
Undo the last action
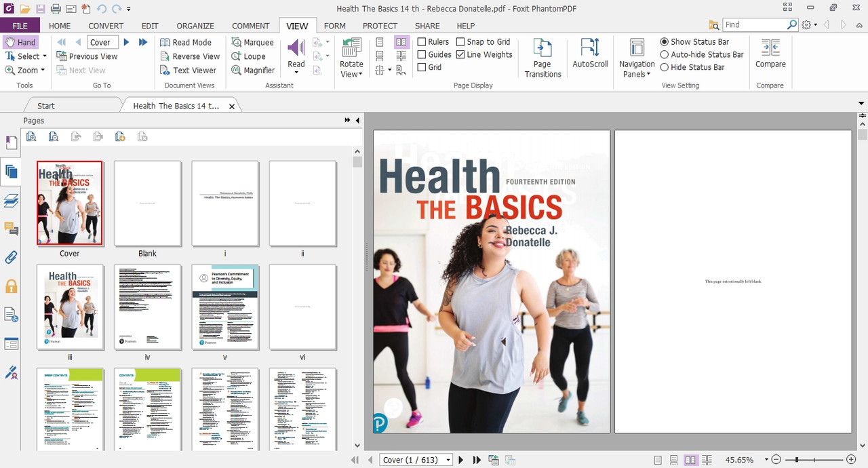101,9
